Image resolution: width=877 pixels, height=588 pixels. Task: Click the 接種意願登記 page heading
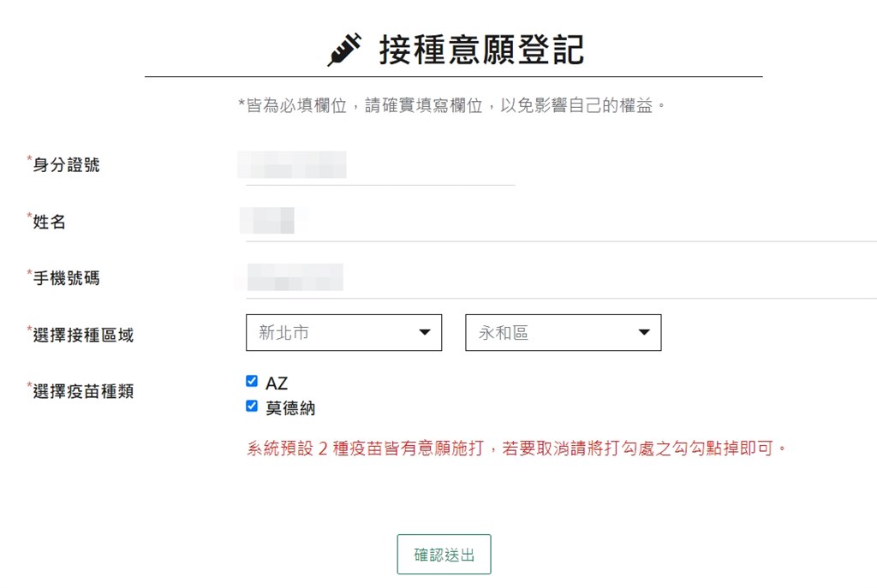[x=481, y=50]
